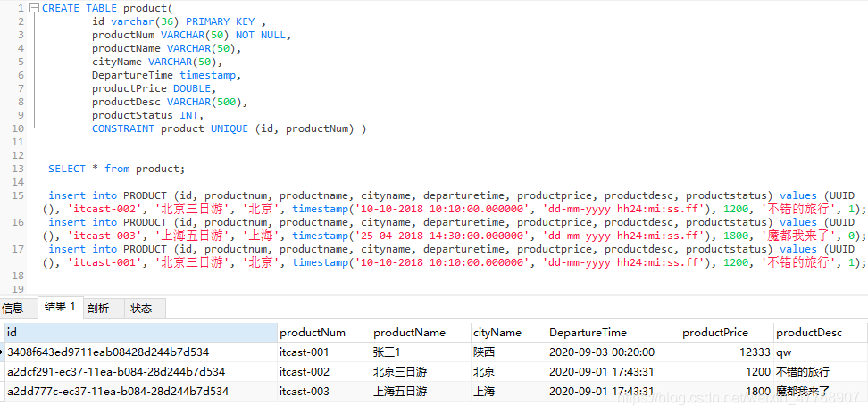The width and height of the screenshot is (868, 414).
Task: Open the 信息 tab
Action: pyautogui.click(x=13, y=309)
